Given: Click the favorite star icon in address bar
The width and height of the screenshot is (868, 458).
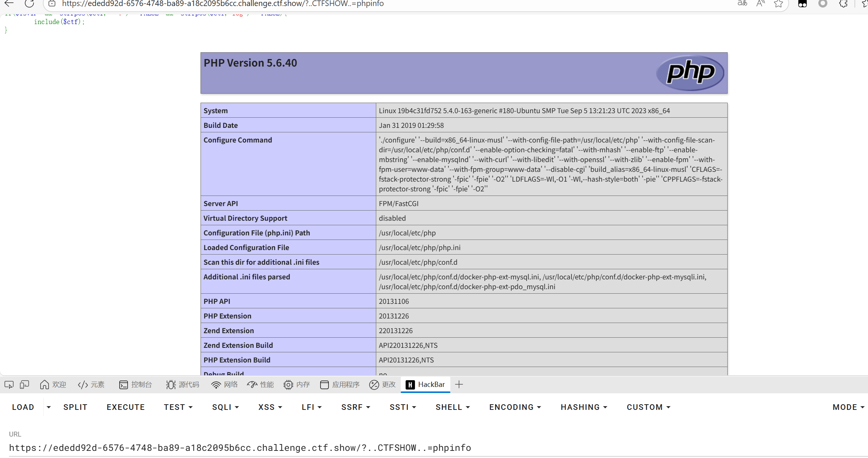Looking at the screenshot, I should [778, 4].
